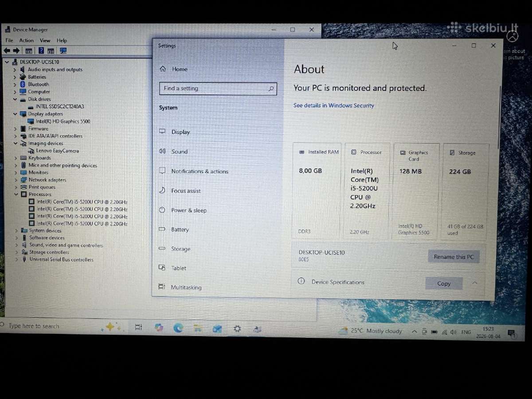Copy the device specifications

coord(444,284)
